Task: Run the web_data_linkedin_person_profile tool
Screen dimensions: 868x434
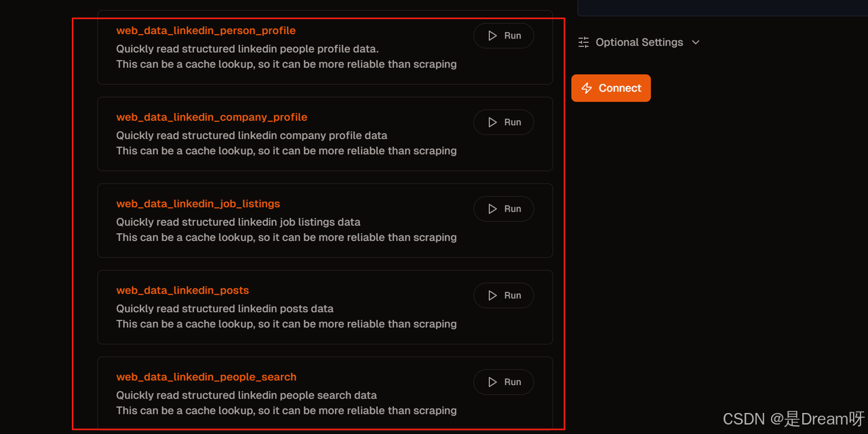Action: [x=504, y=36]
